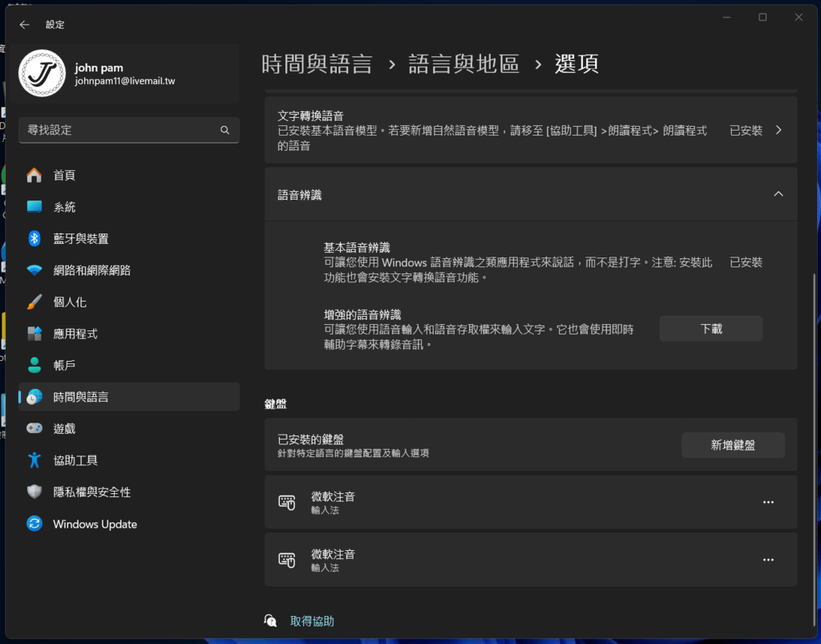Click johnpam11@livemail.tw account email
Image resolution: width=821 pixels, height=644 pixels.
click(124, 81)
